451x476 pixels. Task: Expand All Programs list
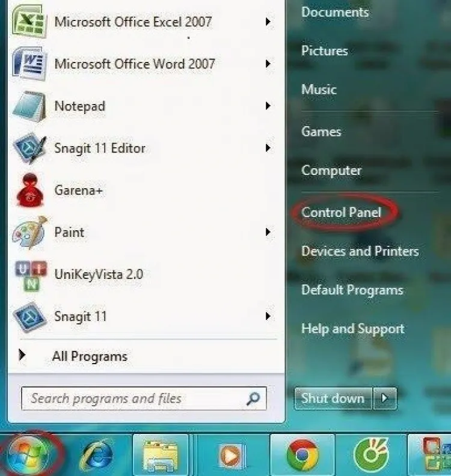(74, 356)
